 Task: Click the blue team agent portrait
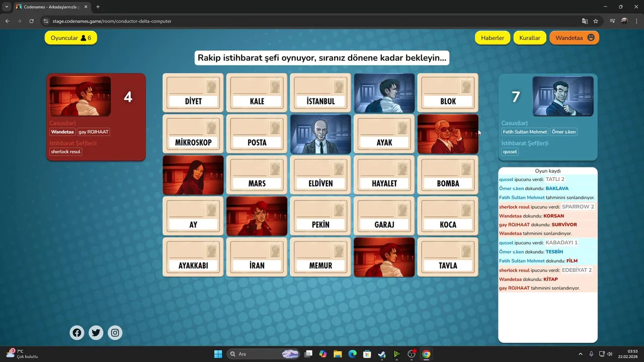coord(563,96)
